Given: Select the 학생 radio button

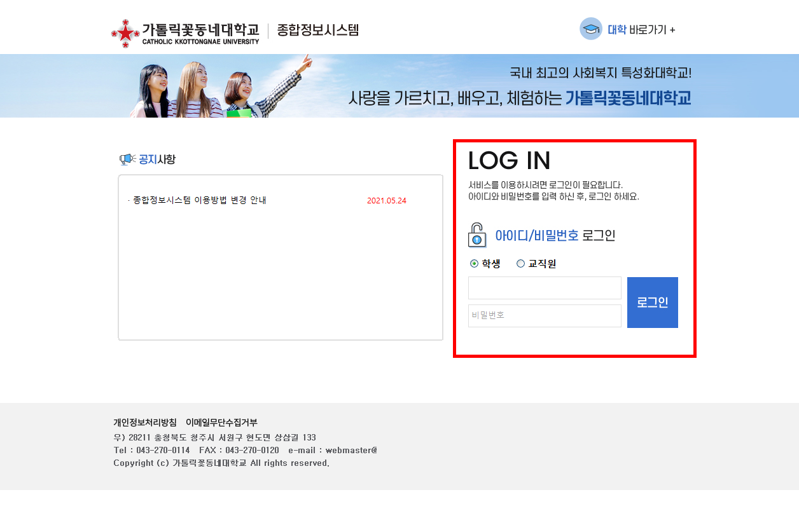Looking at the screenshot, I should point(474,264).
